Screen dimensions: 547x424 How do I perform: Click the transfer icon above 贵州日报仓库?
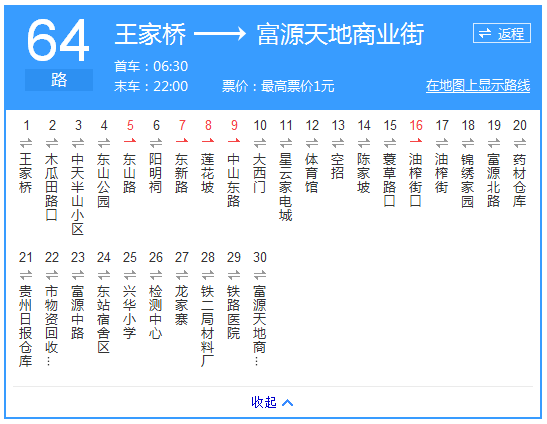click(x=26, y=275)
